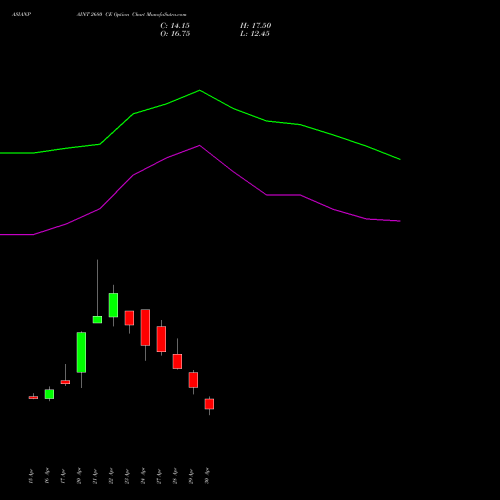Click the red candle on 27 Apr
This screenshot has height=500, width=500.
(x=161, y=339)
